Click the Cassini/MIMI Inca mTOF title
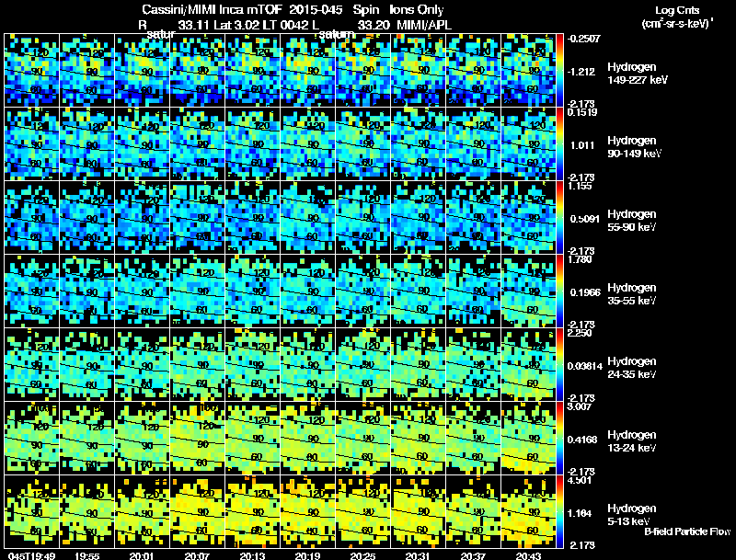The width and height of the screenshot is (736, 560). point(212,9)
